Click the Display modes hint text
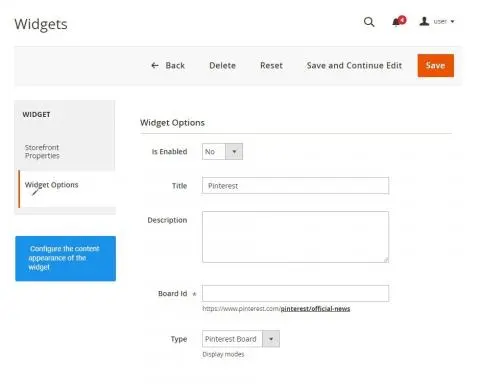Image resolution: width=480 pixels, height=384 pixels. pos(223,354)
